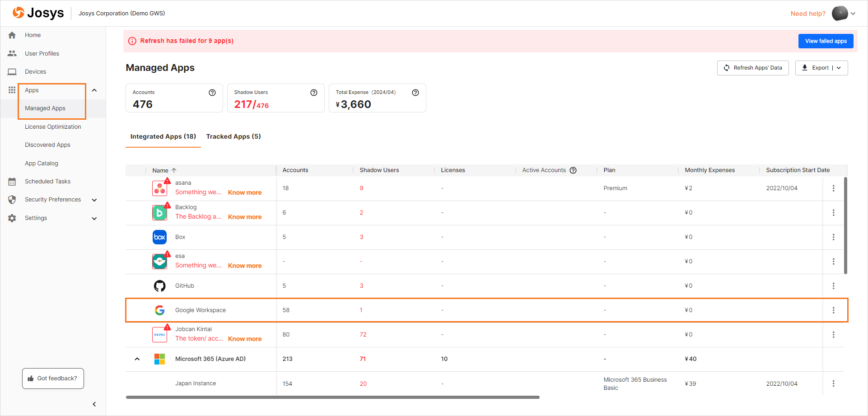Click the Accounts column header
This screenshot has width=868, height=416.
coord(295,170)
